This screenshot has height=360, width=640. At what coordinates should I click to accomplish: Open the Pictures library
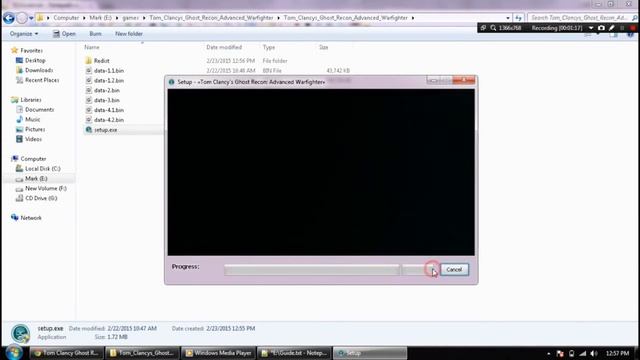point(35,129)
